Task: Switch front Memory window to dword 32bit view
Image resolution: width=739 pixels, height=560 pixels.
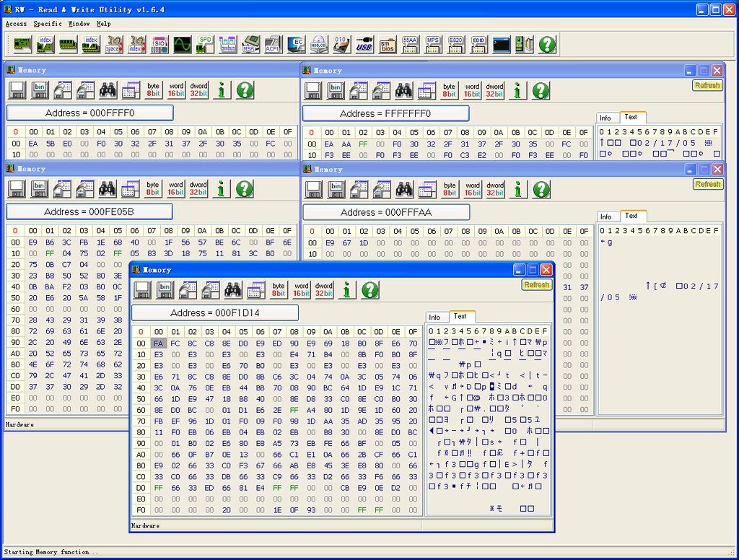Action: tap(323, 289)
